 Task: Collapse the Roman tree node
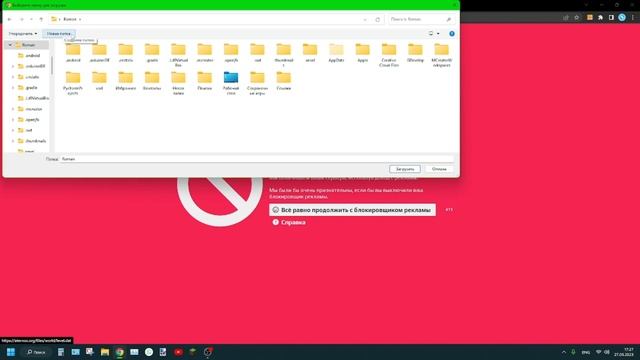tap(10, 45)
